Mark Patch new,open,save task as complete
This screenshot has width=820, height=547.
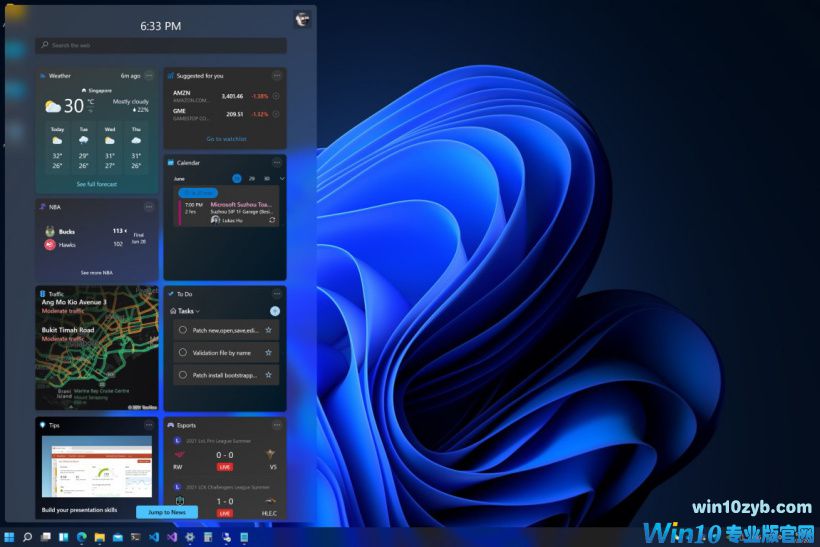pyautogui.click(x=182, y=330)
